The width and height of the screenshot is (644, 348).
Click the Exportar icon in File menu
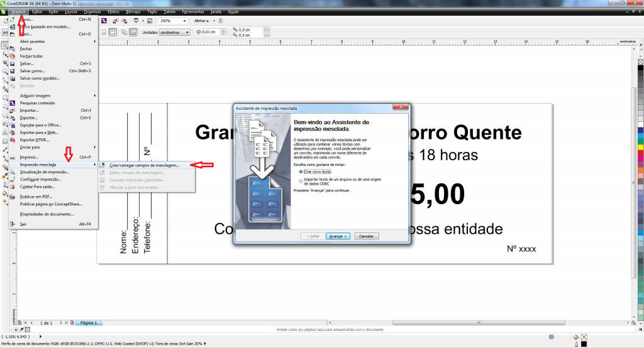(x=13, y=117)
